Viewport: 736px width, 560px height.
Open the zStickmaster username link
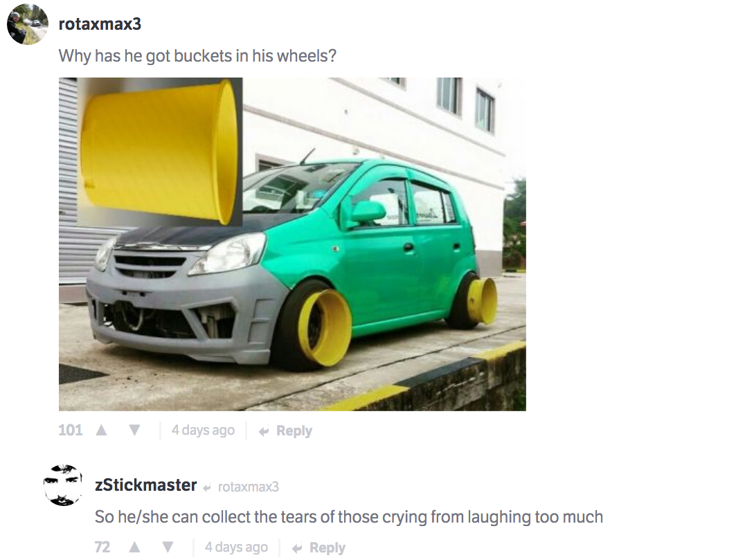point(145,485)
